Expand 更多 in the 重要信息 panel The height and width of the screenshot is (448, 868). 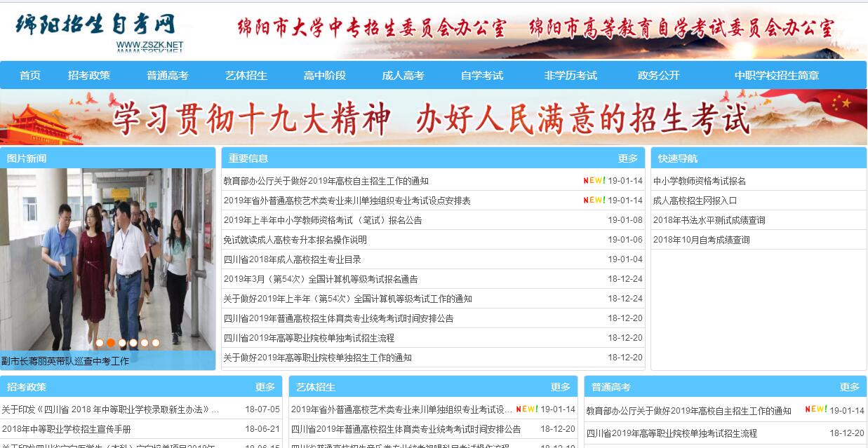[x=628, y=158]
